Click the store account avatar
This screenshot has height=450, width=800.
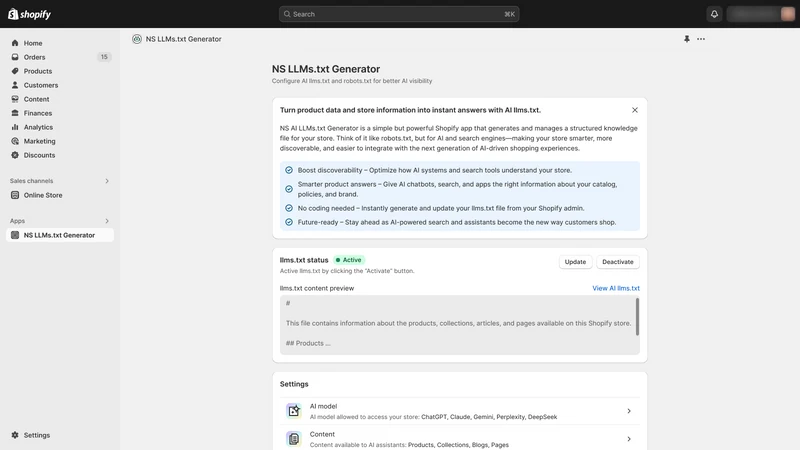(x=787, y=14)
